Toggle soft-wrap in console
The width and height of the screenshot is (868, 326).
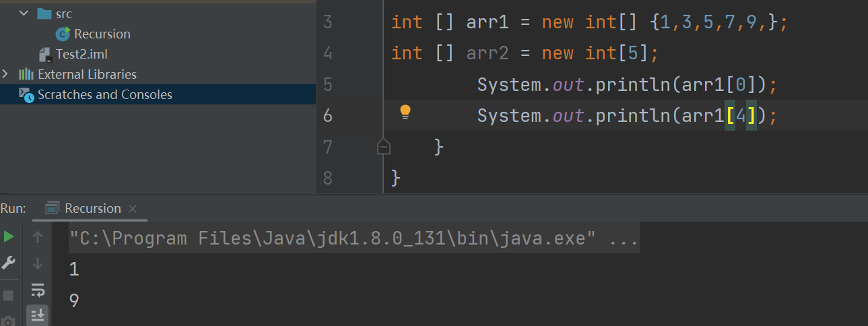pos(38,290)
